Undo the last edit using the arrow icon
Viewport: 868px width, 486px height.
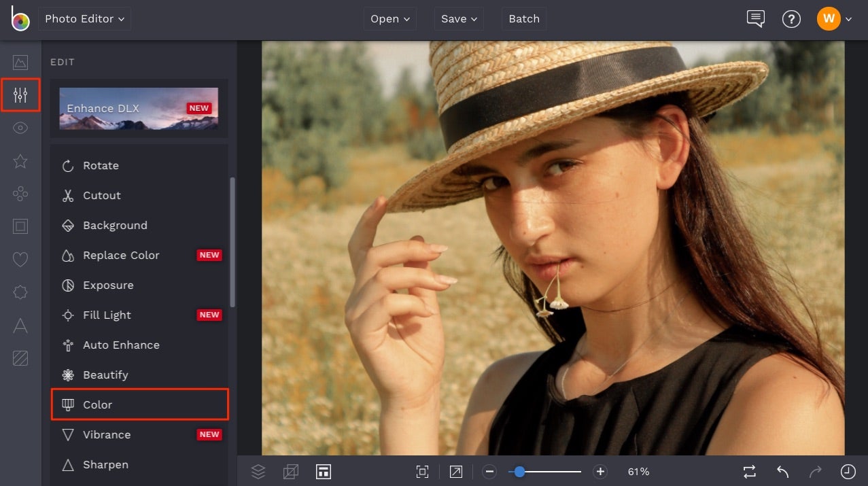click(x=782, y=471)
